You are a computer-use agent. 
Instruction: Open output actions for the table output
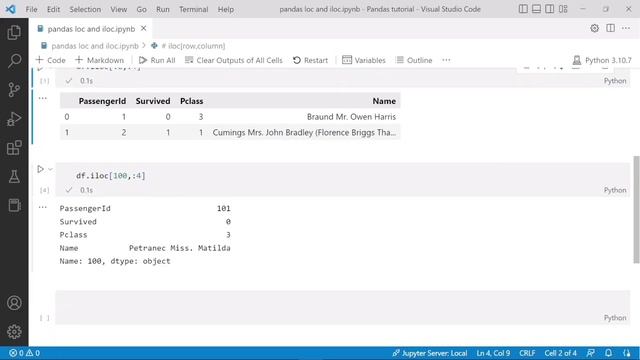(x=42, y=98)
